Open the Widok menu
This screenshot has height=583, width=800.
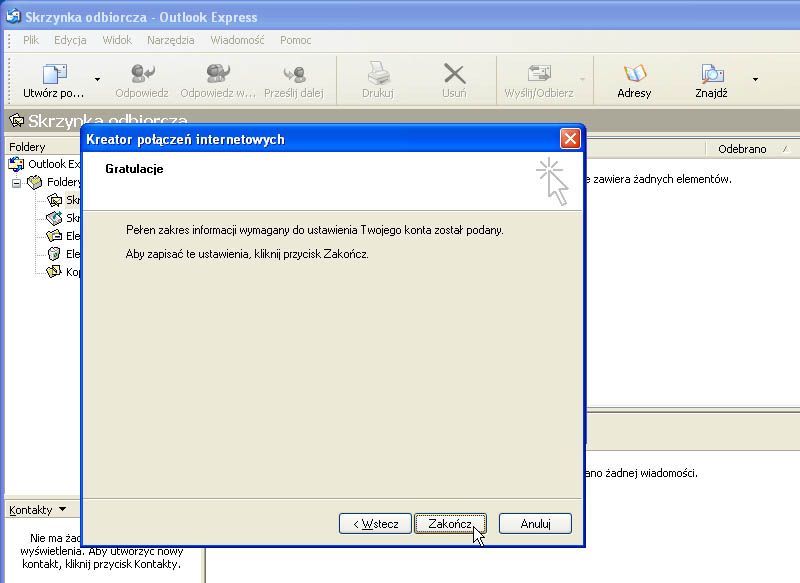(117, 40)
